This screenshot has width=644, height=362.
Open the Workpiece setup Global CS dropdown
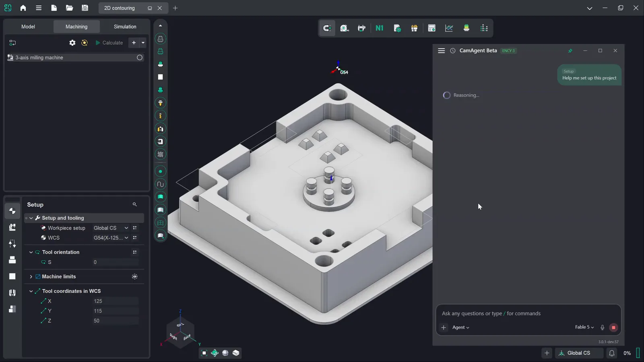click(x=111, y=228)
